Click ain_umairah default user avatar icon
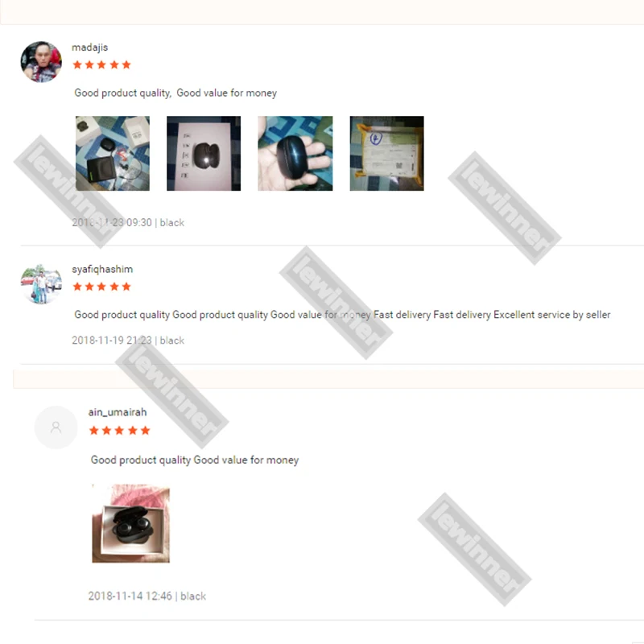 coord(56,427)
